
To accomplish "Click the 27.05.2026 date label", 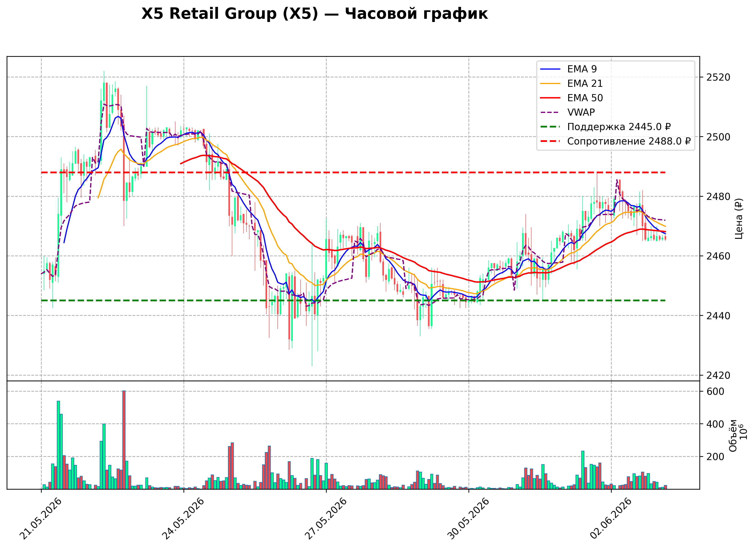I will tap(326, 519).
